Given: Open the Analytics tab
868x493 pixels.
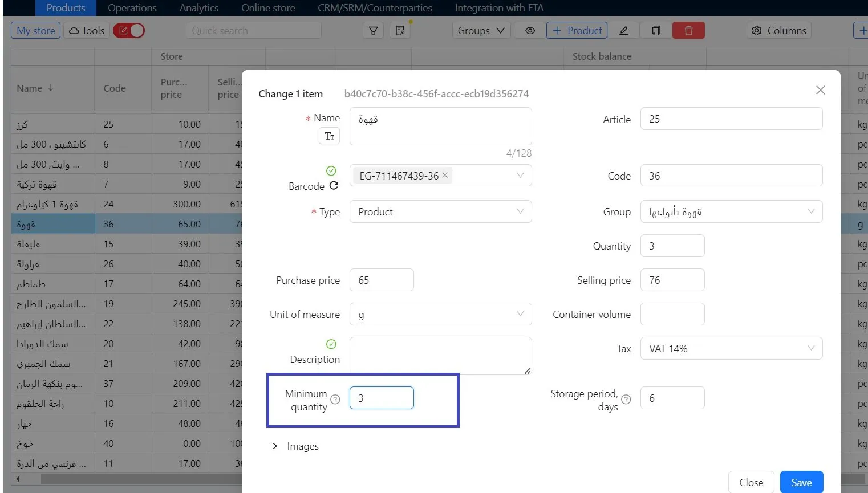Looking at the screenshot, I should coord(199,8).
